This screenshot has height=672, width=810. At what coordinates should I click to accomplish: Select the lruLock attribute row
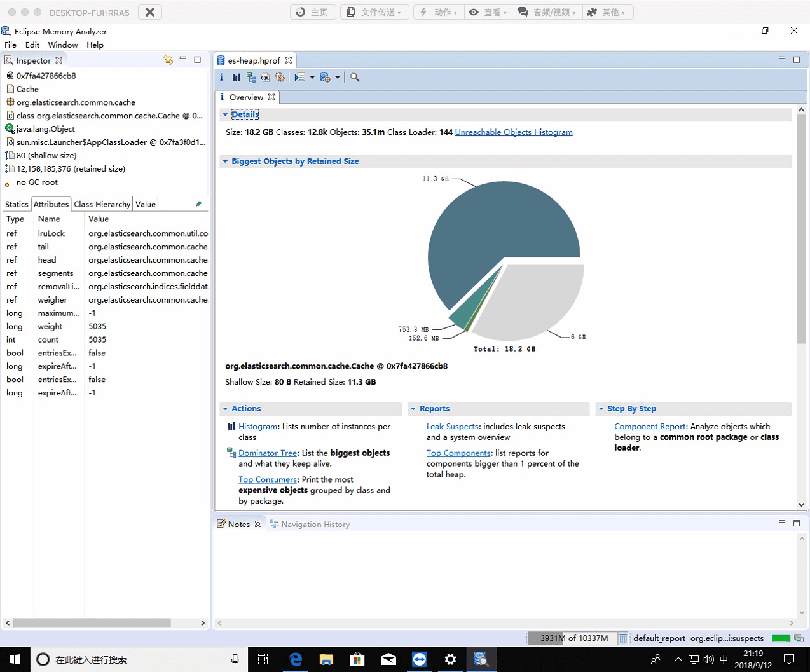(x=106, y=233)
